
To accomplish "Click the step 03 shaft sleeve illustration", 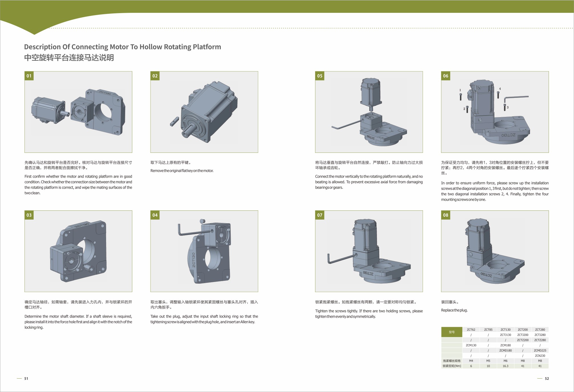I will (x=78, y=251).
